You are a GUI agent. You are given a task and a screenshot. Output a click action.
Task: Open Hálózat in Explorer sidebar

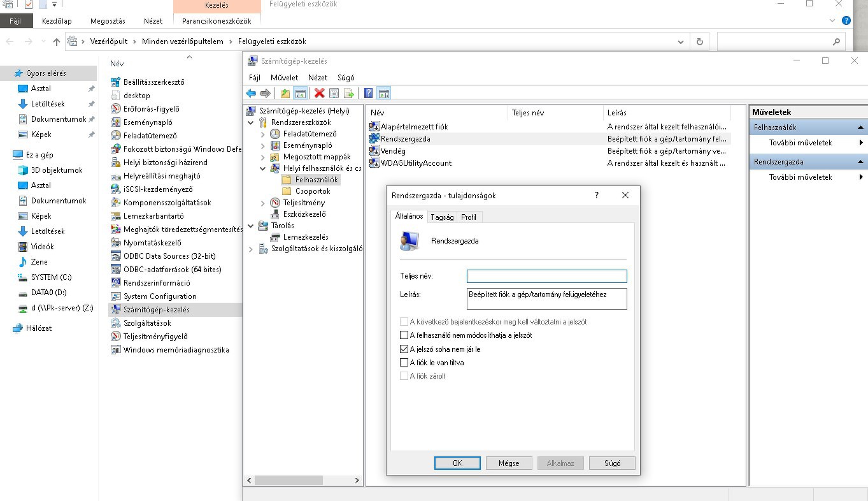pyautogui.click(x=32, y=328)
